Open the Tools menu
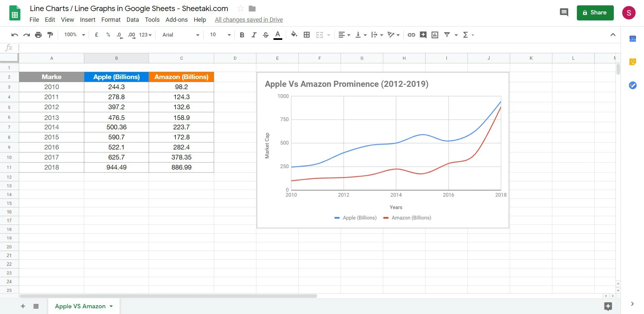Image resolution: width=644 pixels, height=314 pixels. tap(152, 20)
